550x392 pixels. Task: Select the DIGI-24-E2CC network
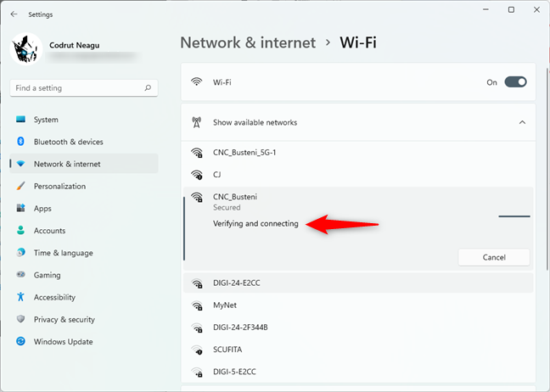[358, 283]
